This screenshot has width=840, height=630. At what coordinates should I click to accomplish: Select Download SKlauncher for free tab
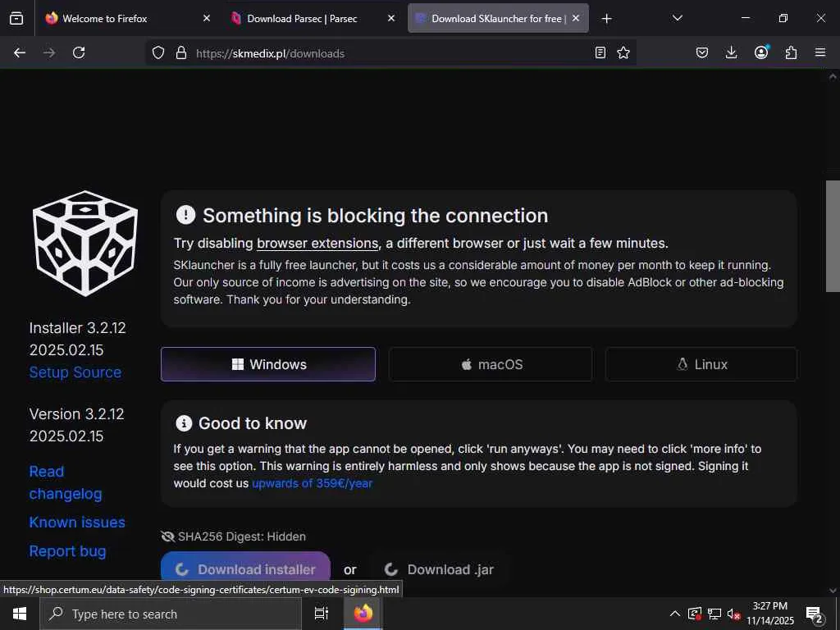point(498,18)
